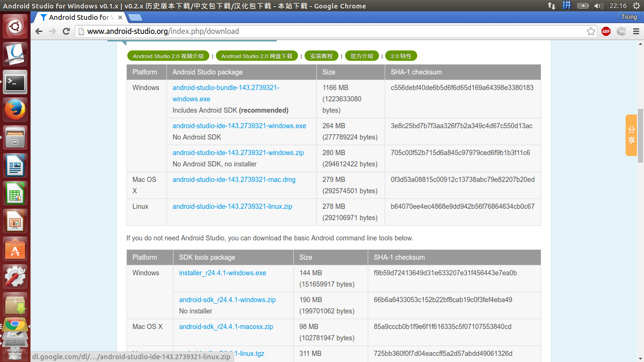Open the 安装教程 button
The width and height of the screenshot is (644, 362).
[x=322, y=56]
